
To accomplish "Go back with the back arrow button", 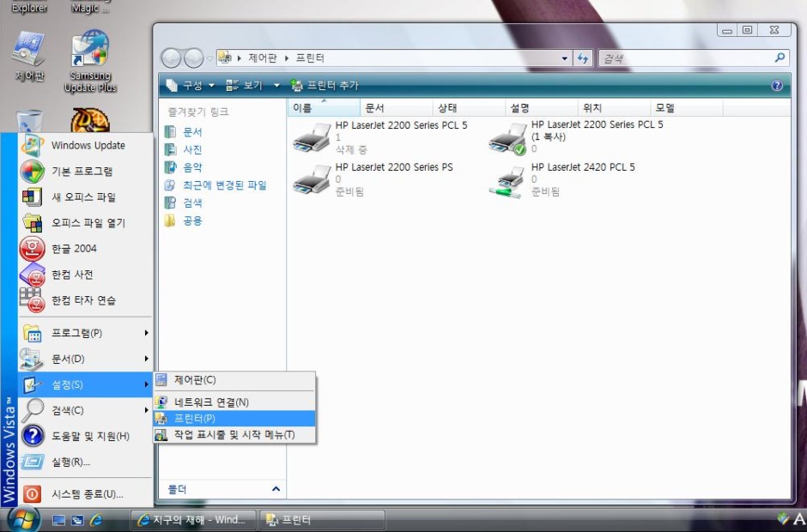I will point(171,58).
